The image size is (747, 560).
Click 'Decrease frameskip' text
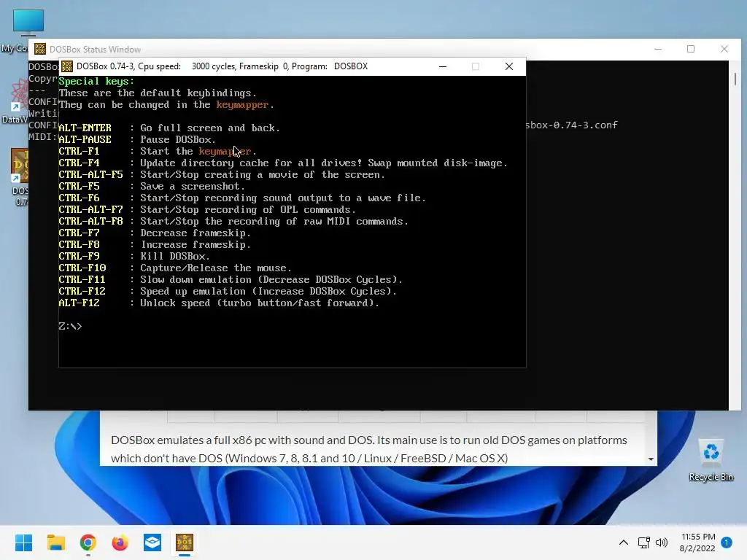pyautogui.click(x=196, y=233)
